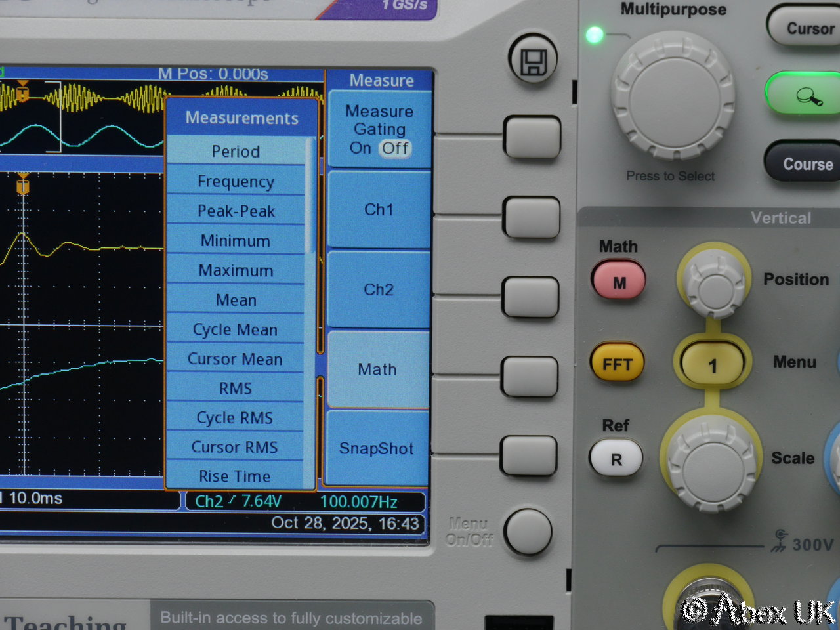The height and width of the screenshot is (630, 840).
Task: Select Peak-Peak in the Measurements list
Action: (x=236, y=211)
